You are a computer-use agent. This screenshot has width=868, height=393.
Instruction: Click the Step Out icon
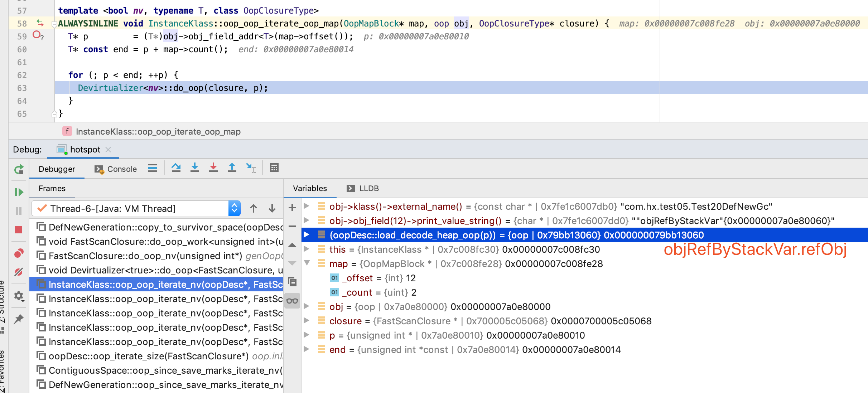click(x=232, y=168)
